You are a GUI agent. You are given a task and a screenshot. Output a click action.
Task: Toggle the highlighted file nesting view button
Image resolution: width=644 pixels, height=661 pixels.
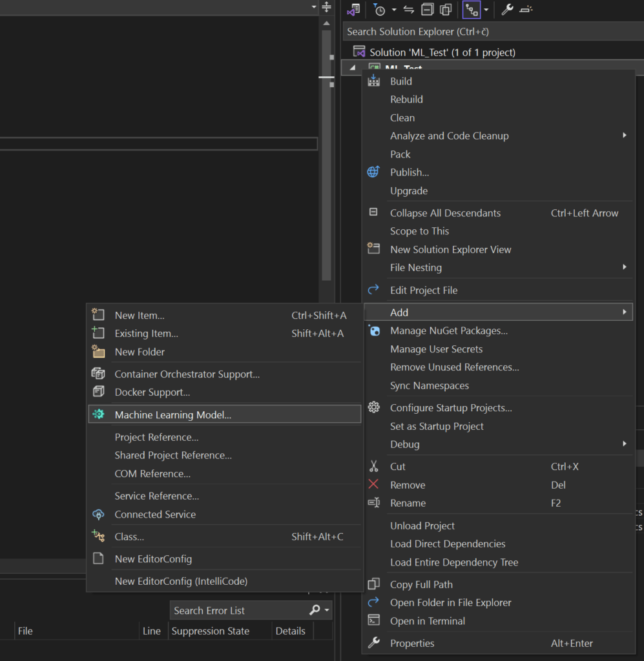click(472, 10)
